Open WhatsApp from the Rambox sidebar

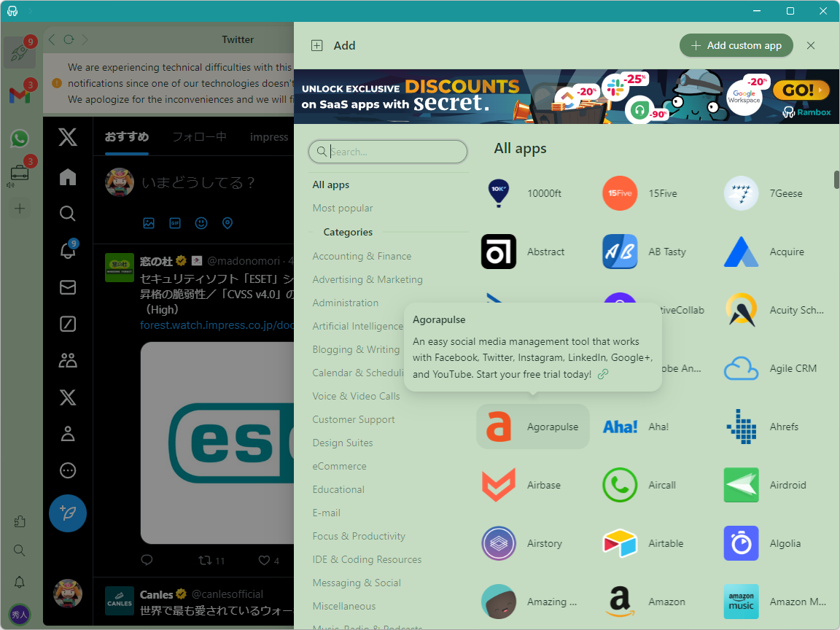click(20, 138)
